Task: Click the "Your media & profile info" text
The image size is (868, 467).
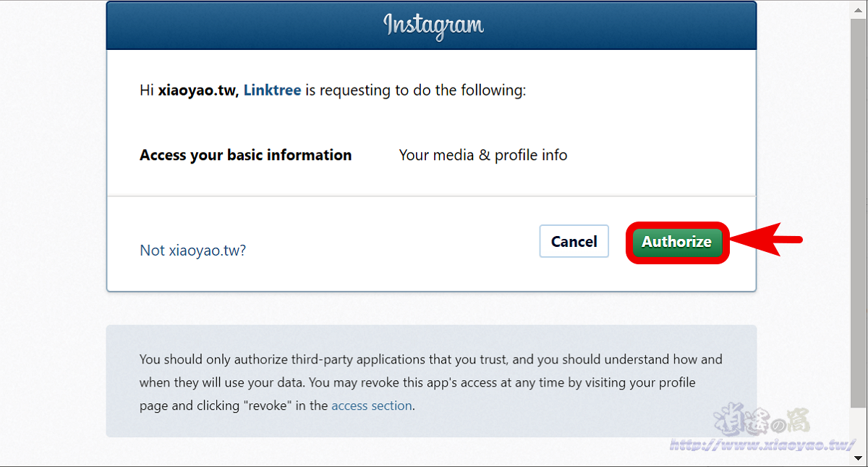Action: tap(483, 155)
